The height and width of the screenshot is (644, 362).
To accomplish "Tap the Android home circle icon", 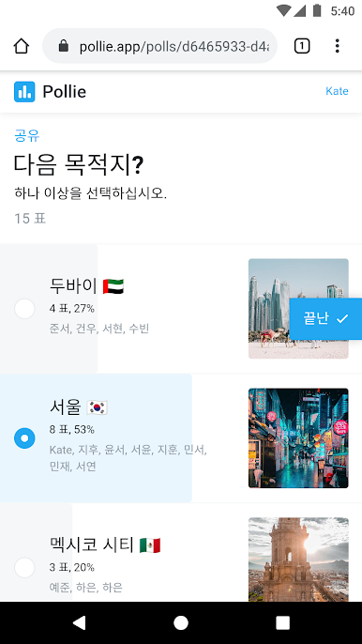I will pyautogui.click(x=181, y=622).
